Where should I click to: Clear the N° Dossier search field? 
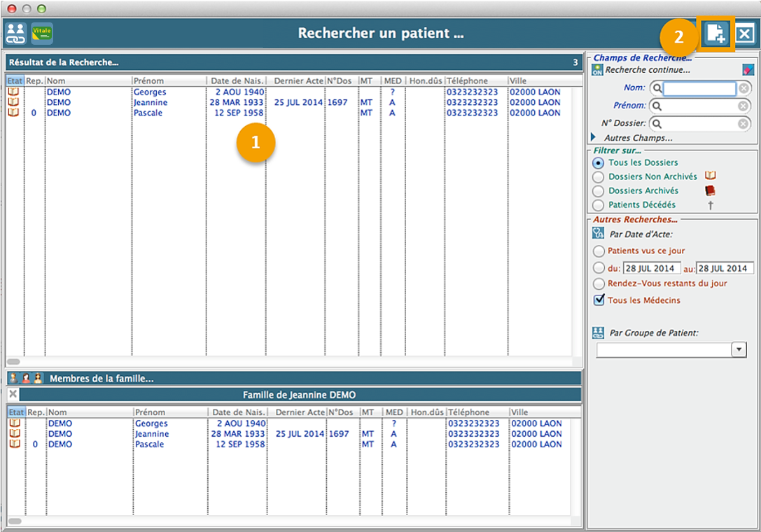point(743,124)
